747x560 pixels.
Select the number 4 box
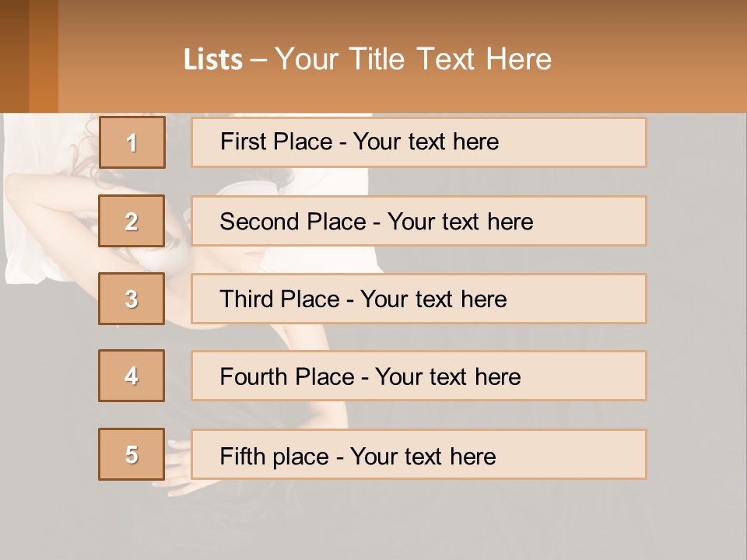pyautogui.click(x=132, y=376)
